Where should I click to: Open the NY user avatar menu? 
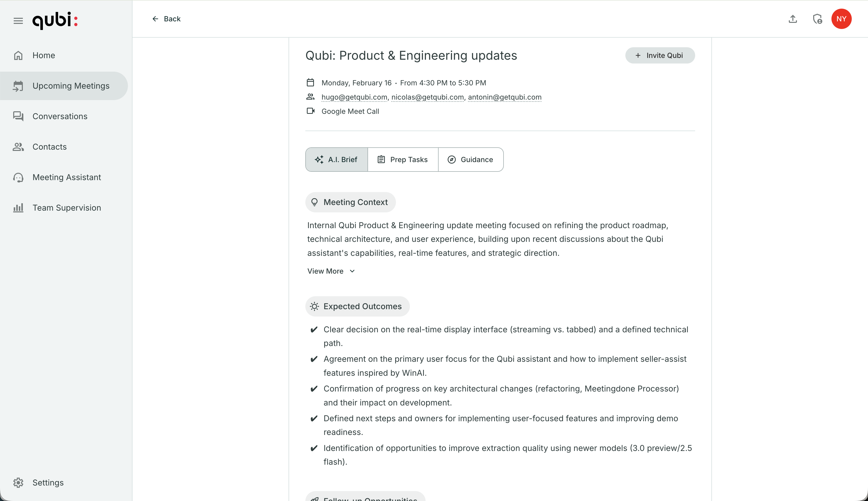[841, 19]
